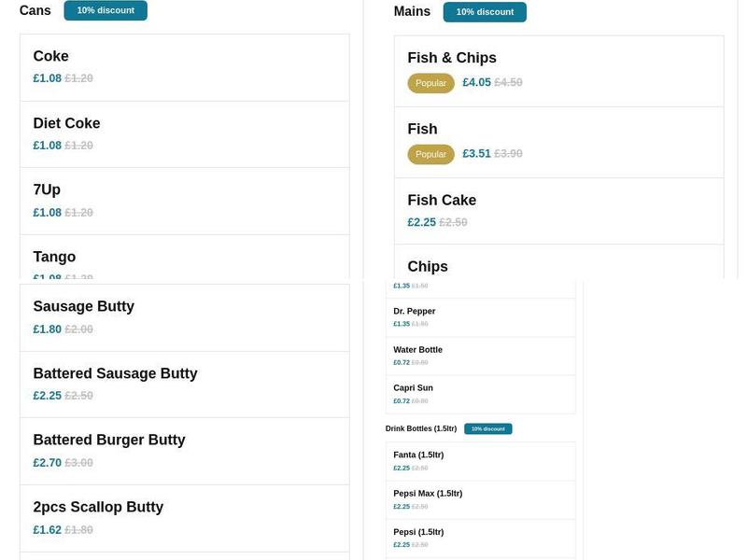Click the 10% discount badge next to Cans
Image resolution: width=747 pixels, height=560 pixels.
[106, 10]
